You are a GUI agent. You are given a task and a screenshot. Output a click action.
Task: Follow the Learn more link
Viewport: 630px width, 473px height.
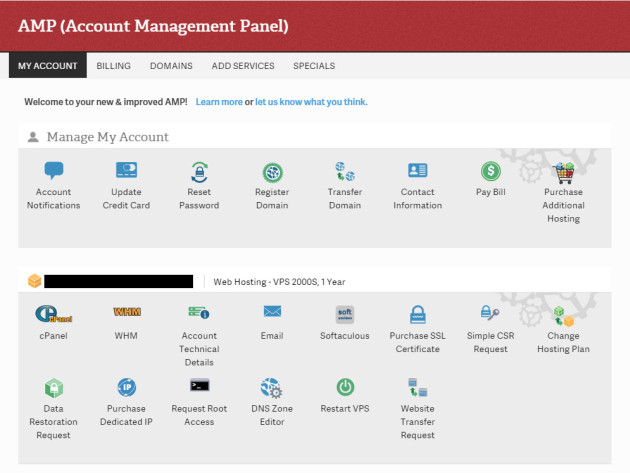[219, 102]
